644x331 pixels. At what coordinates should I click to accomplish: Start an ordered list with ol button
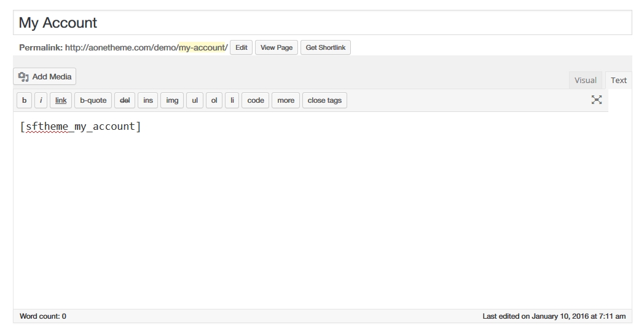pos(214,100)
